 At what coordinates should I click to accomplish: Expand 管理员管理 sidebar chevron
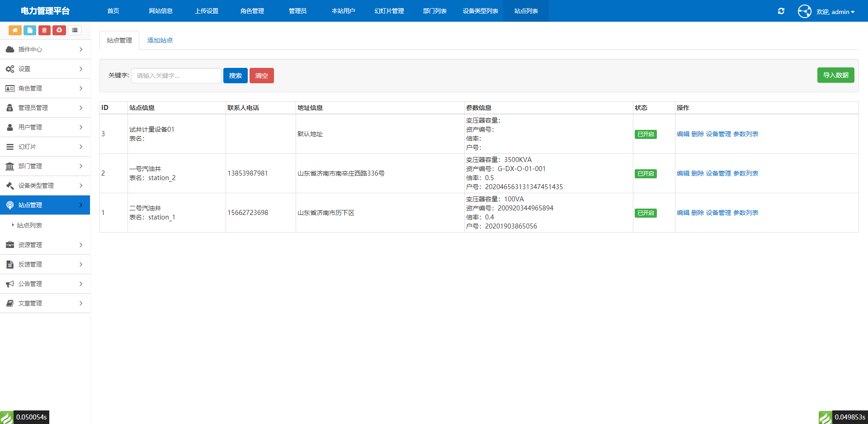tap(81, 108)
